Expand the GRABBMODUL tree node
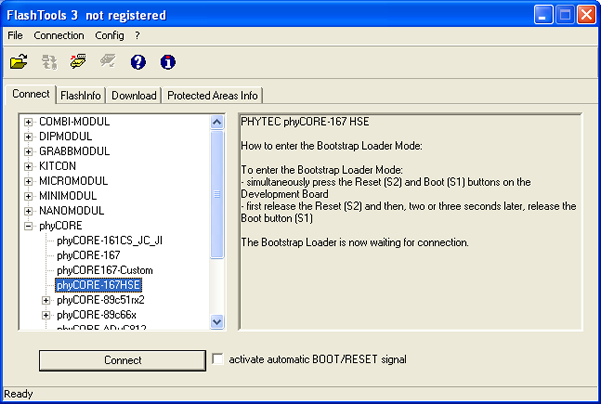The height and width of the screenshot is (404, 601). pos(28,151)
